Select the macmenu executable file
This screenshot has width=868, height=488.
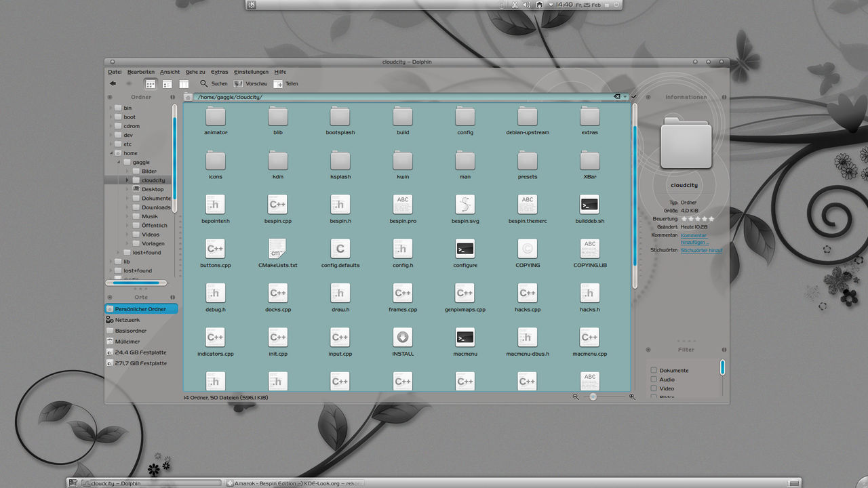[x=465, y=342]
